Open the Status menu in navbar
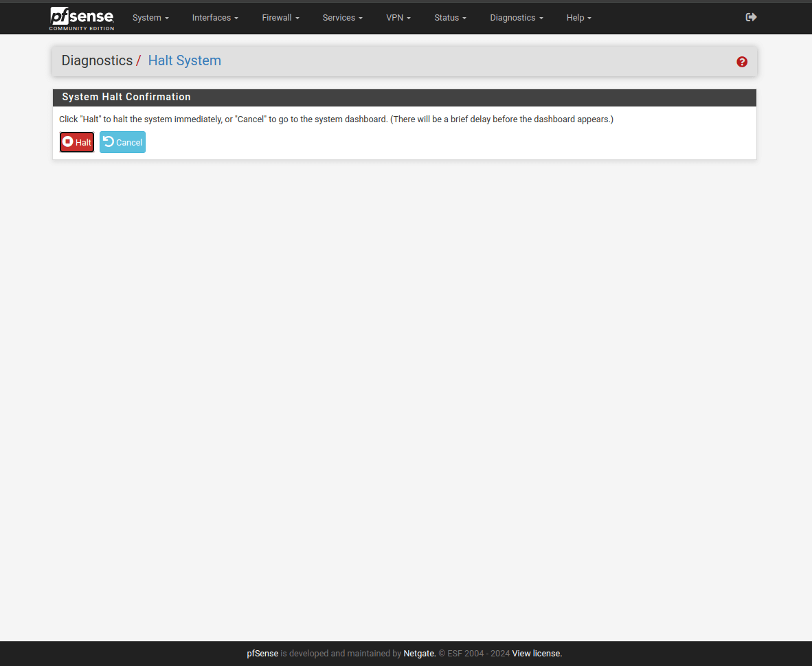The width and height of the screenshot is (812, 666). click(x=450, y=18)
